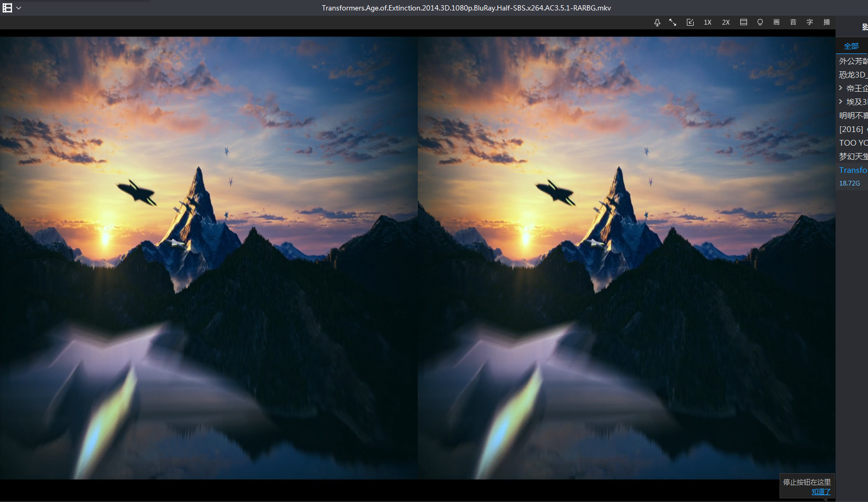Set video size to 1X
Viewport: 868px width, 502px height.
click(707, 23)
